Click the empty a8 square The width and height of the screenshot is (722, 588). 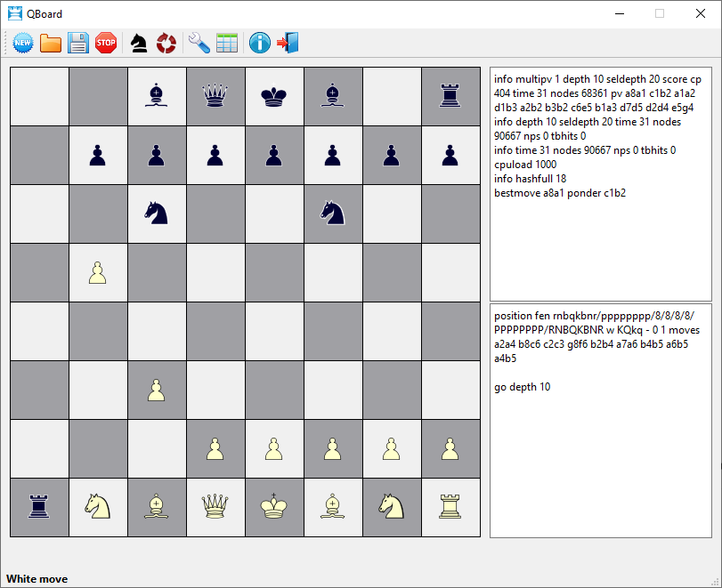[x=39, y=96]
